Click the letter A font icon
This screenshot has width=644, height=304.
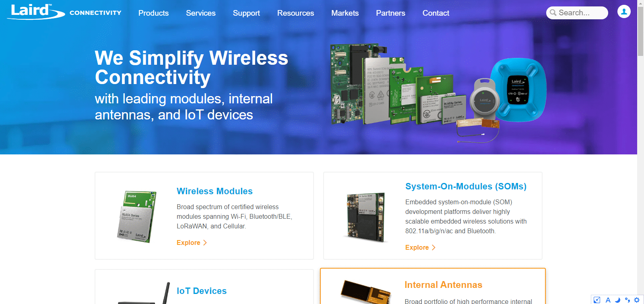(608, 300)
